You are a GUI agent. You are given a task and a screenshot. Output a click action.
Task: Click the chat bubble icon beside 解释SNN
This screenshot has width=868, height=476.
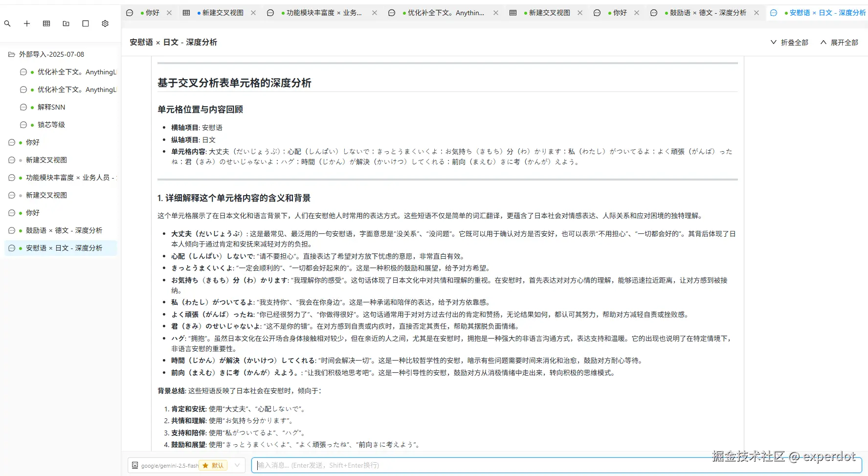click(x=23, y=107)
